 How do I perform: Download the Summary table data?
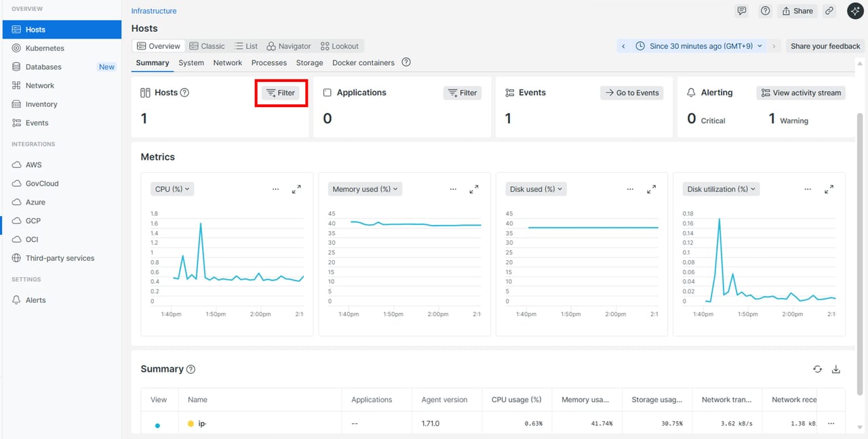[x=836, y=369]
